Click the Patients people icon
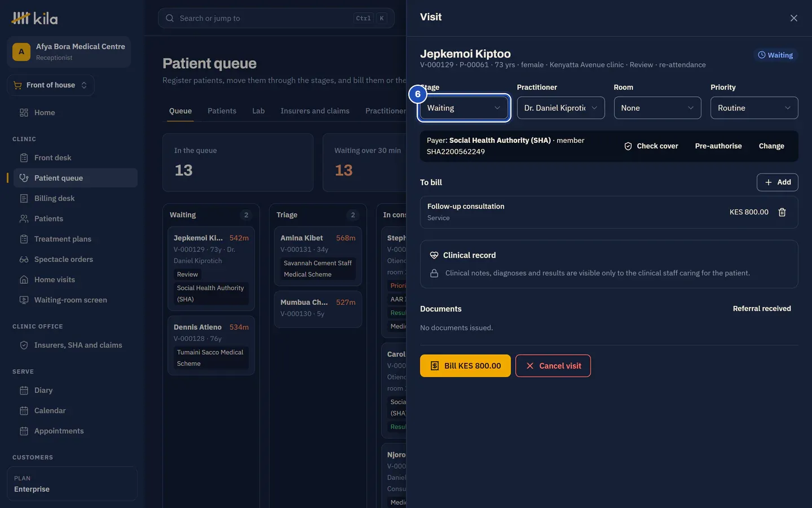Viewport: 812px width, 508px height. 24,218
